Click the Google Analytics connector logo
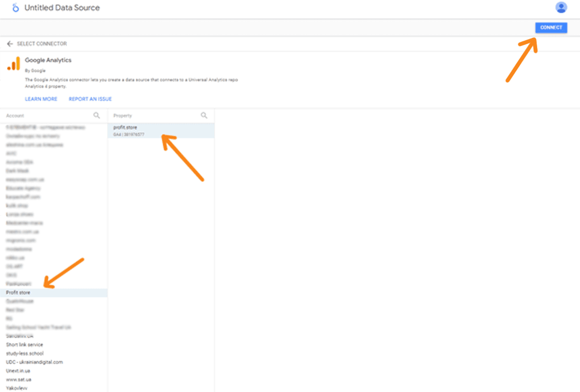 14,64
